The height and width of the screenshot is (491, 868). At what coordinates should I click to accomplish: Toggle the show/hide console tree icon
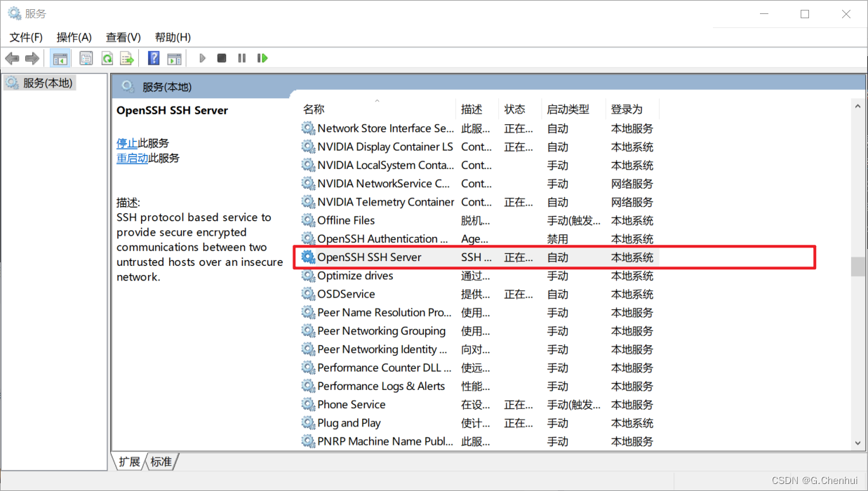tap(60, 58)
